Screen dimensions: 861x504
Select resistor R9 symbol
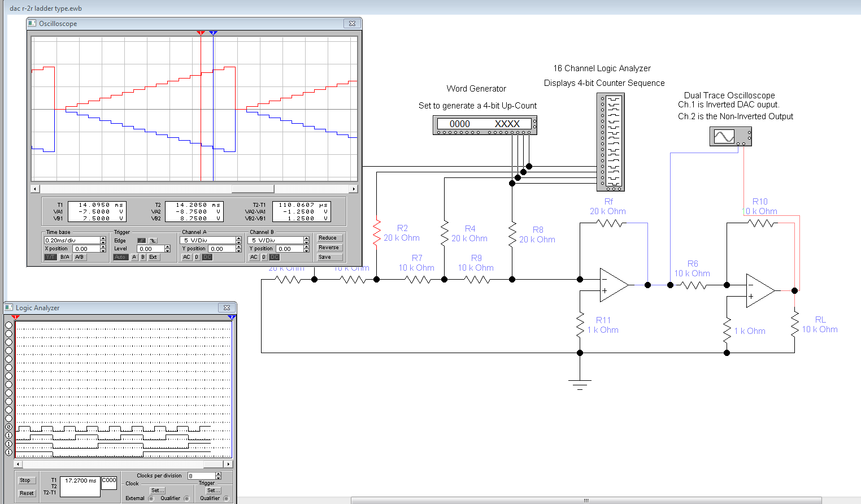[477, 279]
